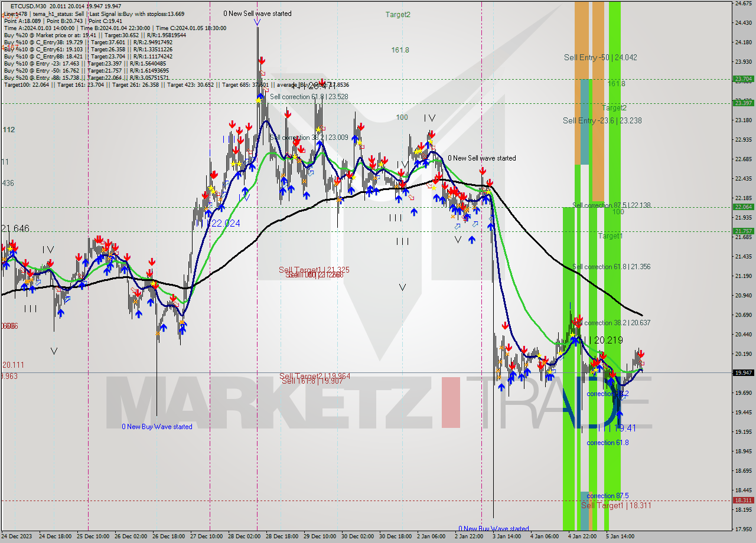The width and height of the screenshot is (756, 543).
Task: Click the 'Sell 161.8 | 19.907' label
Action: pyautogui.click(x=311, y=381)
